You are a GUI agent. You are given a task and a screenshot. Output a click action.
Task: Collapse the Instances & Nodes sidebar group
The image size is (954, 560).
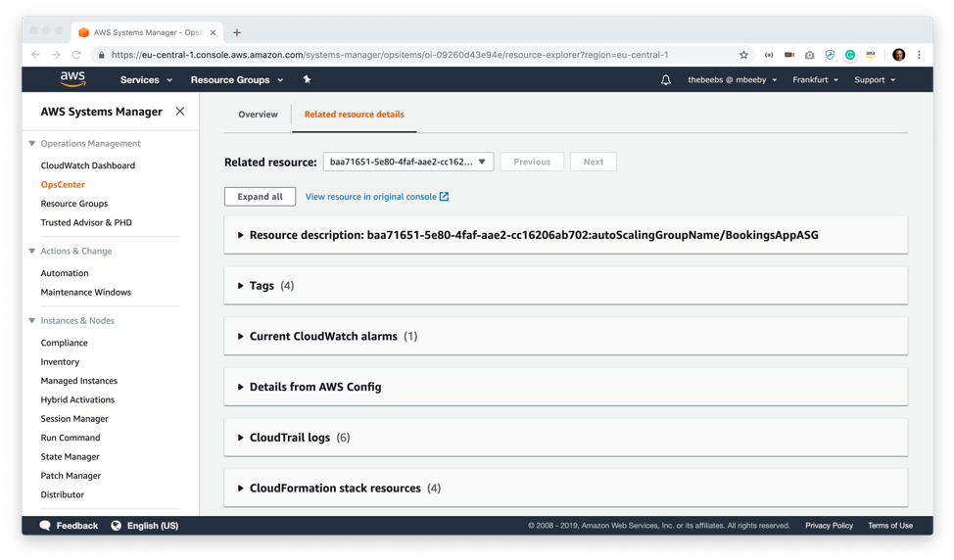tap(32, 320)
